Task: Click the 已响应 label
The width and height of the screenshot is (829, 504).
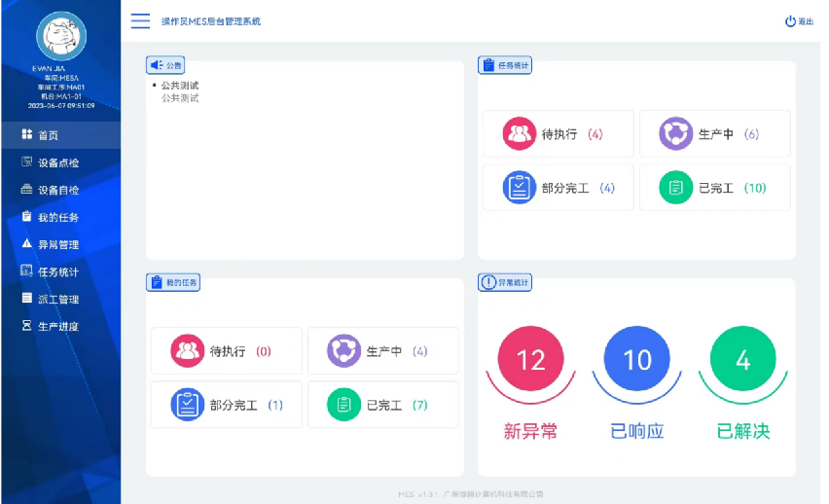Action: tap(637, 432)
